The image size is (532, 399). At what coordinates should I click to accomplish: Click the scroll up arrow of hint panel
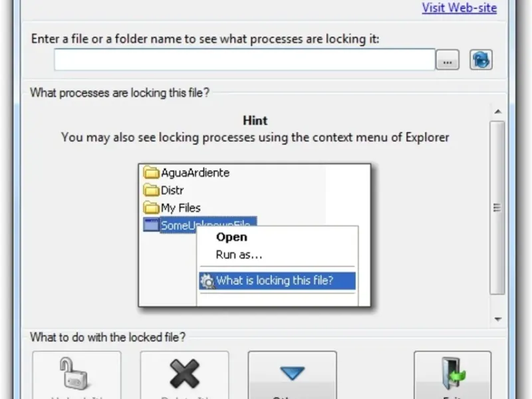497,110
